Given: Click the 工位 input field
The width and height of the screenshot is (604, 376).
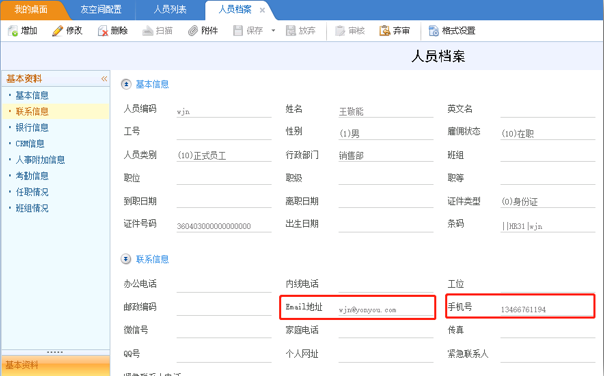Looking at the screenshot, I should 548,286.
